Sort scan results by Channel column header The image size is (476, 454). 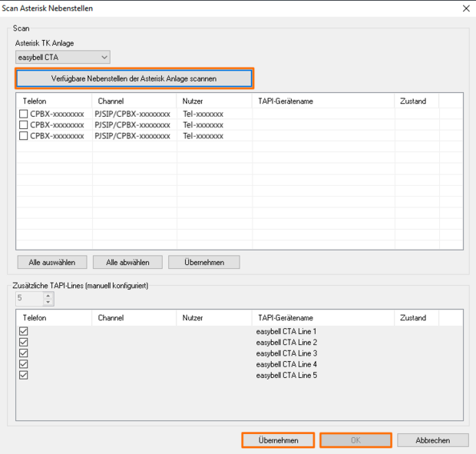click(134, 101)
